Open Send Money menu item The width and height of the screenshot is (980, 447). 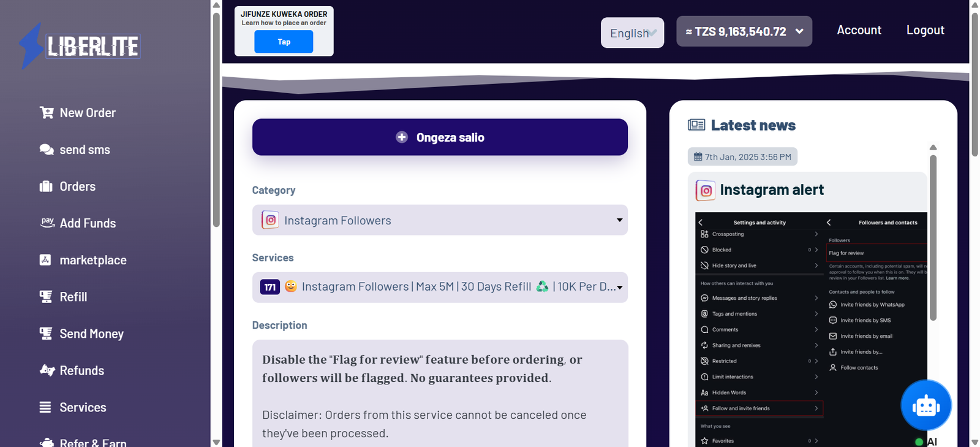coord(91,334)
